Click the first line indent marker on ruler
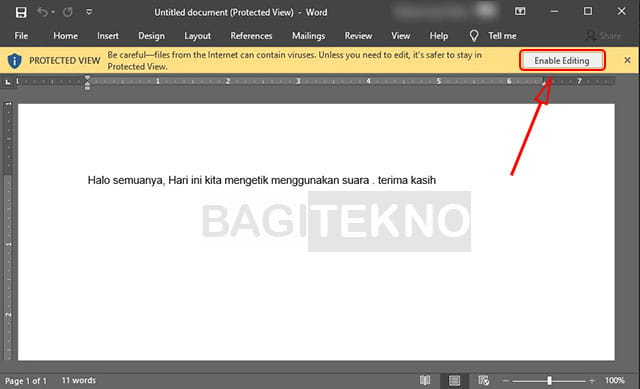640x389 pixels. (87, 78)
